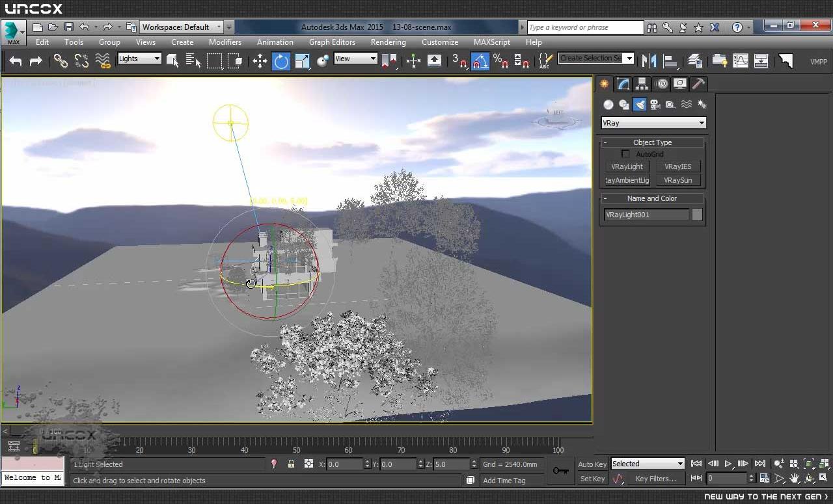833x504 pixels.
Task: Enable the AutoGrid checkbox
Action: point(625,154)
